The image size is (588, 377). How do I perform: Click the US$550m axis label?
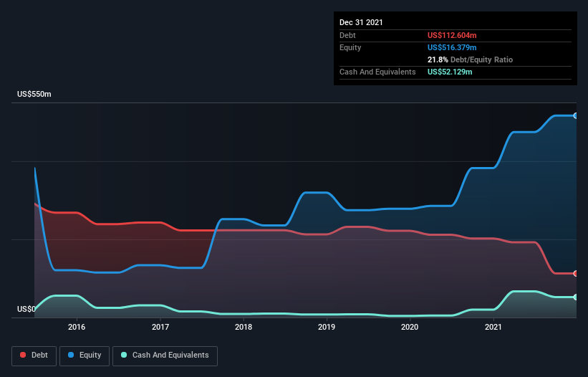click(x=34, y=94)
